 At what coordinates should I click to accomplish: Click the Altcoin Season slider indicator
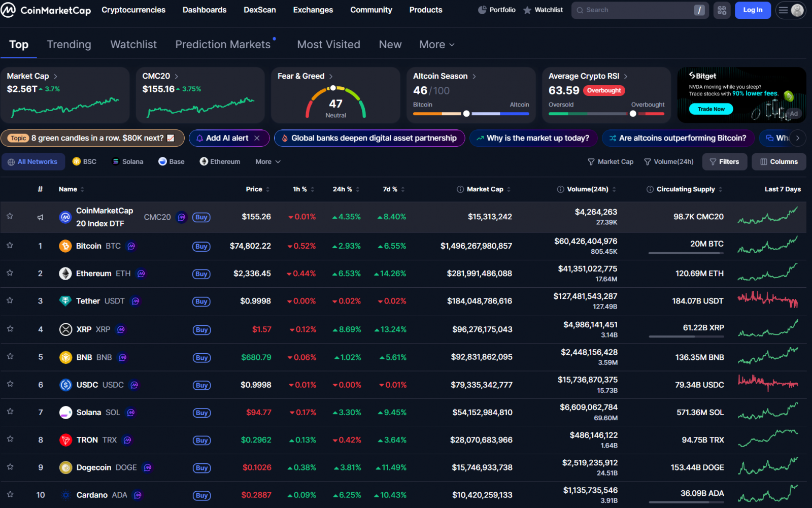click(466, 114)
